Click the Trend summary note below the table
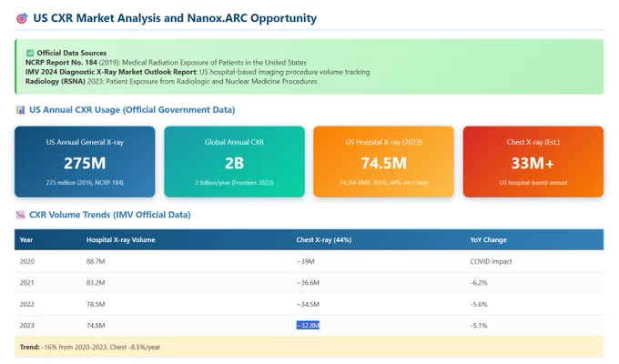The image size is (619, 364). tap(309, 347)
